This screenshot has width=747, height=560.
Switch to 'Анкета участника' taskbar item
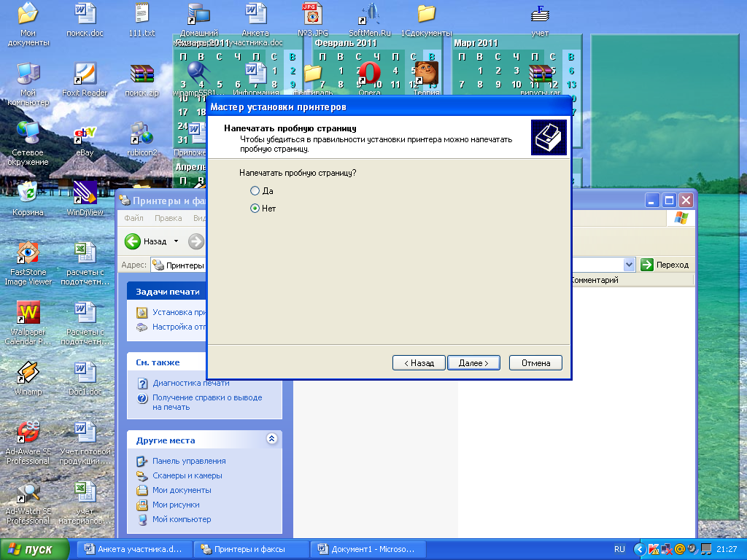click(x=135, y=549)
